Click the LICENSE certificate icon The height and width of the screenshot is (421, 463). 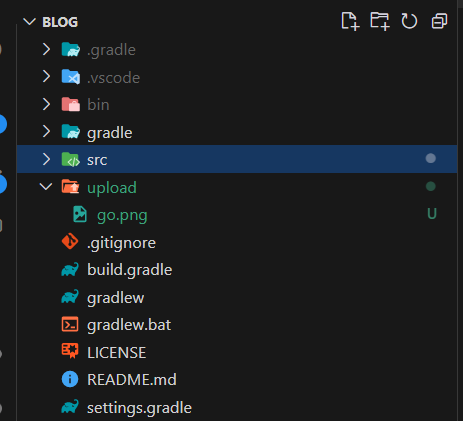(x=70, y=351)
